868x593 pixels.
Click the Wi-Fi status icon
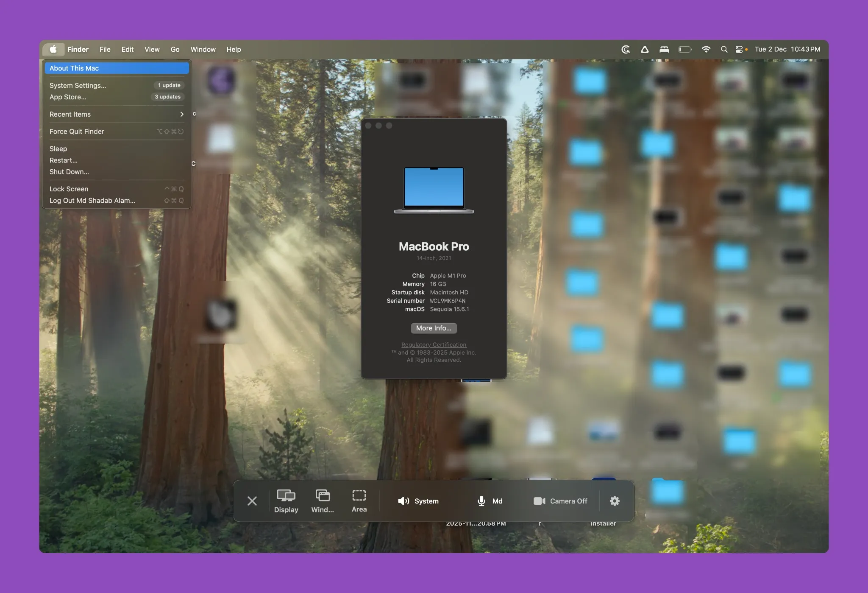click(x=706, y=49)
